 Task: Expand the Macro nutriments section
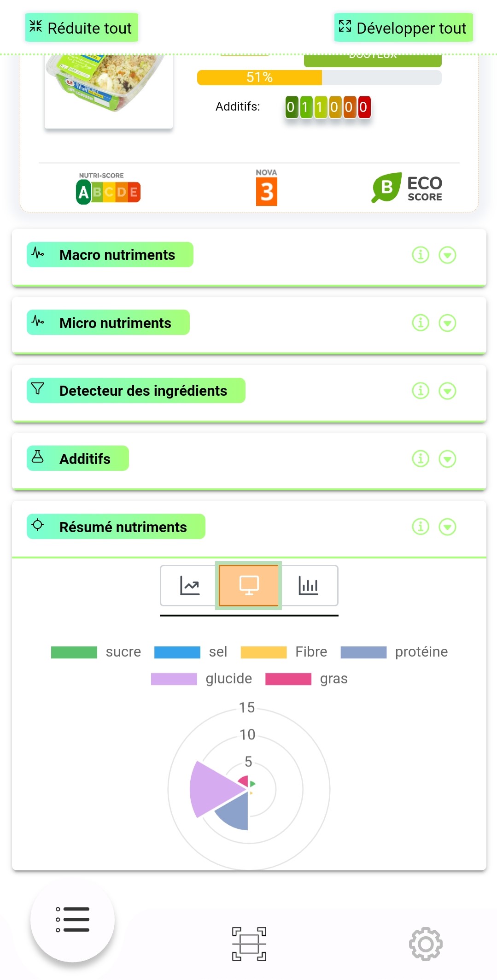tap(447, 255)
